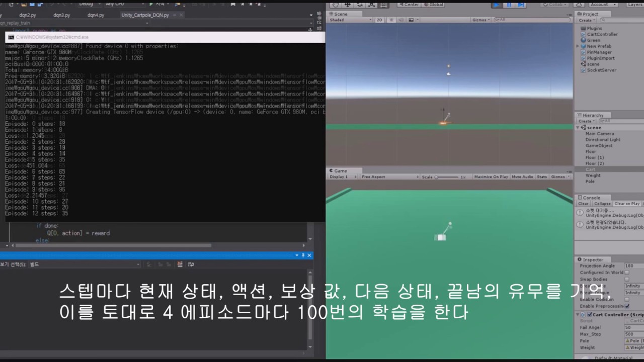Open the Debug configuration dropdown in Visual Studio
Viewport: 644px width, 362px height.
click(x=89, y=4)
